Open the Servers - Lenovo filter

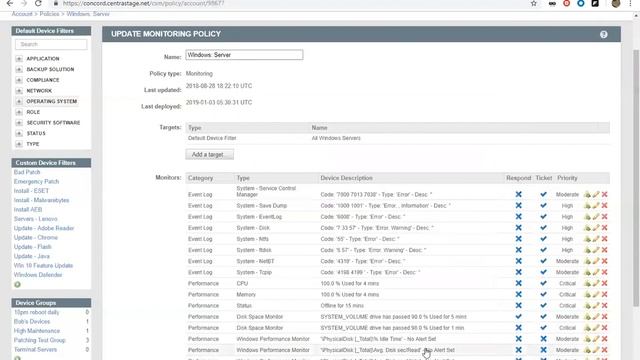(36, 219)
